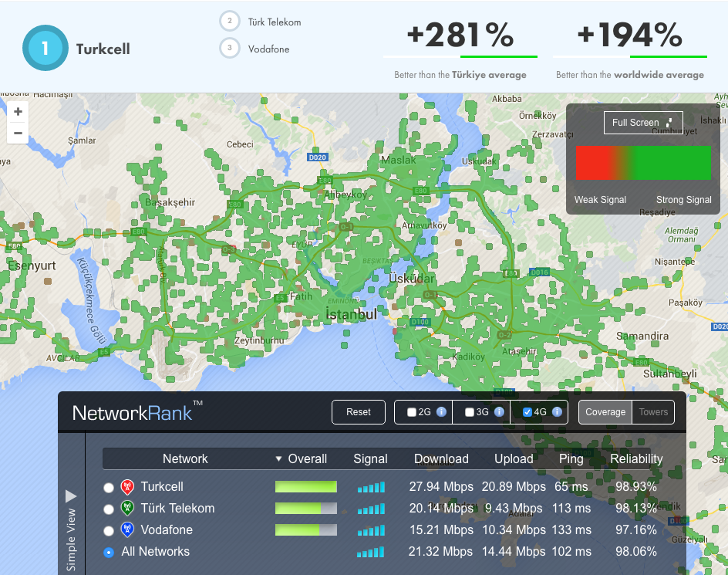Image resolution: width=728 pixels, height=575 pixels.
Task: Sort by the Network column header
Action: (x=185, y=458)
